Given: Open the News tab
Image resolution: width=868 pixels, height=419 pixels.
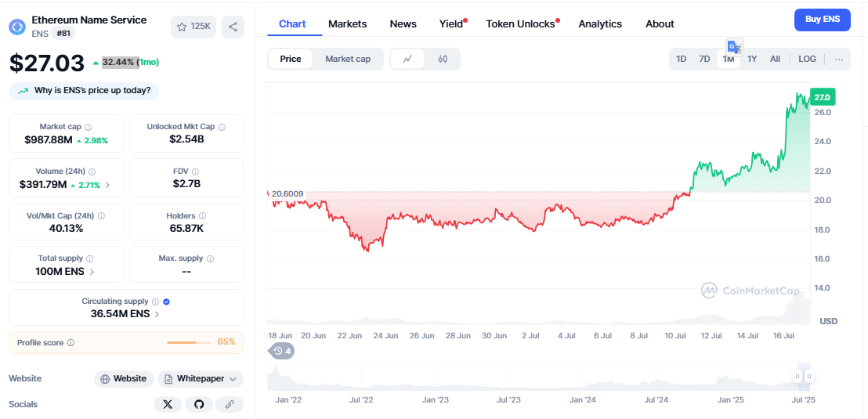Looking at the screenshot, I should (403, 23).
